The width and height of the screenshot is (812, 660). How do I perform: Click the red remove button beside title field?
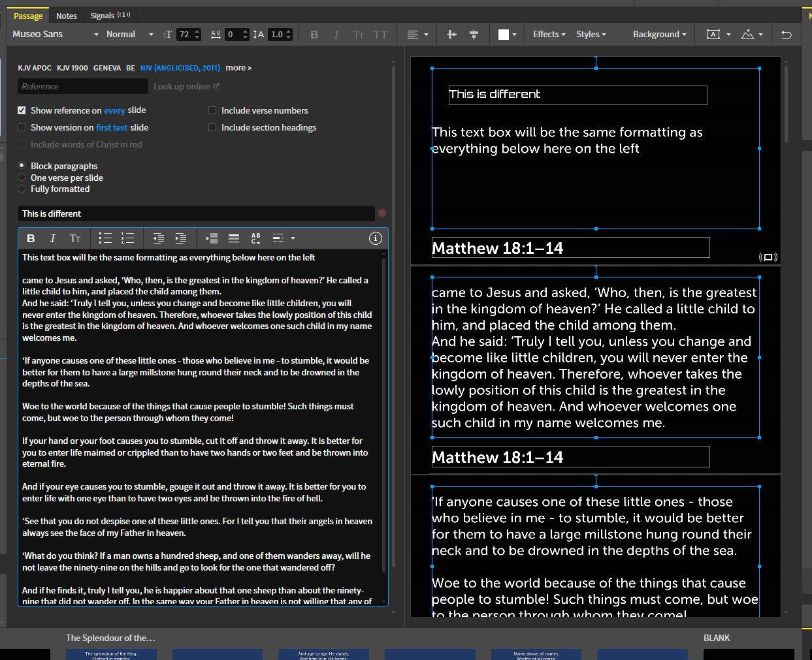click(382, 213)
